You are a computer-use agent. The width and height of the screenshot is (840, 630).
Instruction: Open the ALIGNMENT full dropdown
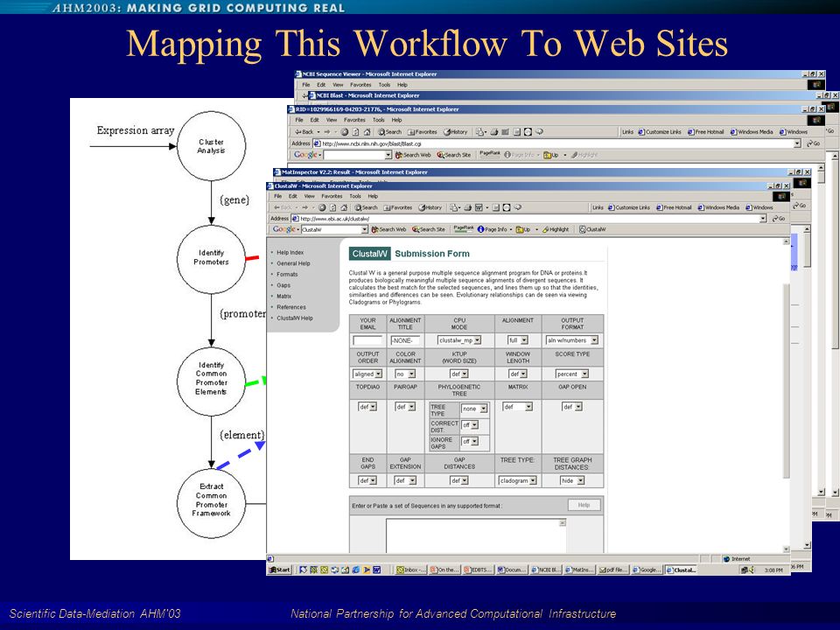pos(517,340)
